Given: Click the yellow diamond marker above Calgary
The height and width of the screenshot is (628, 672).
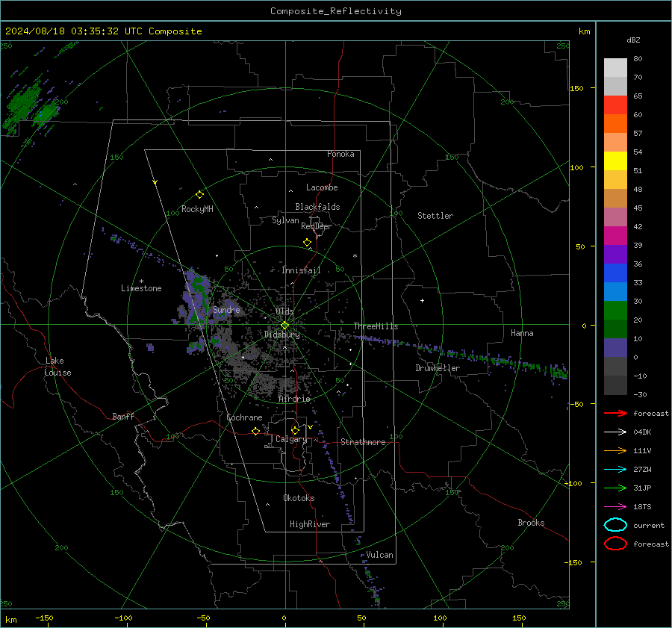Looking at the screenshot, I should point(295,430).
